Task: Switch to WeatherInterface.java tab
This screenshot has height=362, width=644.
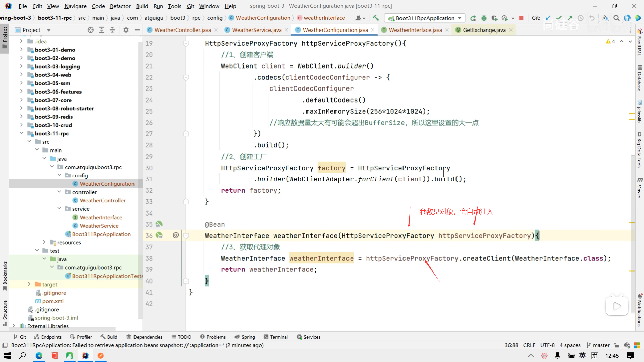Action: (415, 30)
